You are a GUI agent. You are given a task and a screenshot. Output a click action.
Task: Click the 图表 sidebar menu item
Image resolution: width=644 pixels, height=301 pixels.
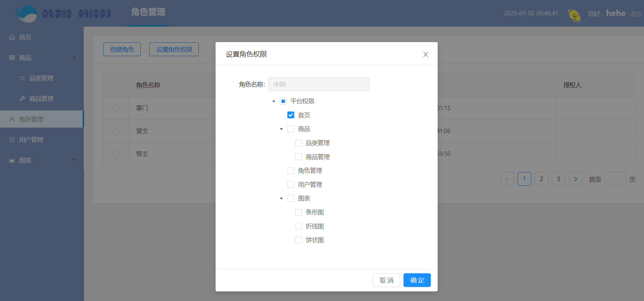pyautogui.click(x=42, y=160)
